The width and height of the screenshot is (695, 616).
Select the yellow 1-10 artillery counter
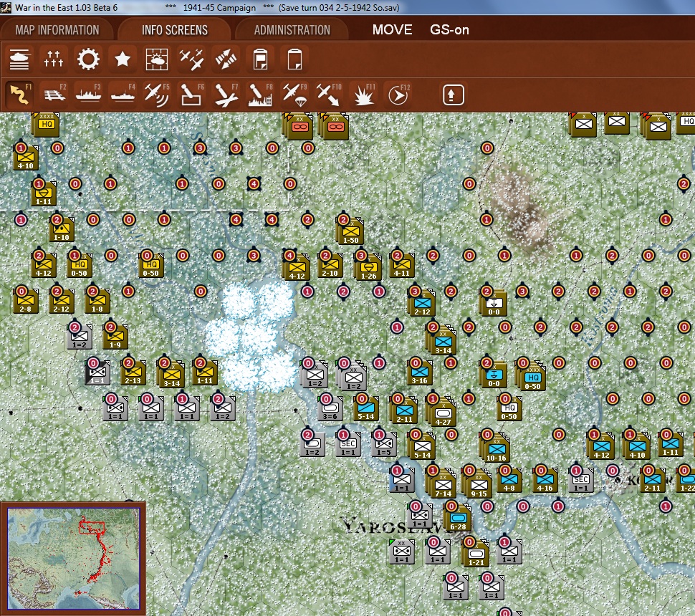pos(62,229)
